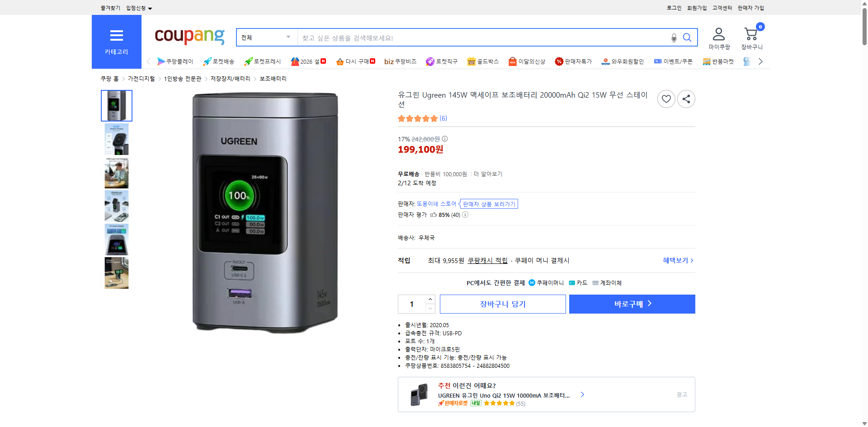The image size is (868, 427).
Task: Click the right arrow to scroll the navigation menu
Action: point(760,61)
